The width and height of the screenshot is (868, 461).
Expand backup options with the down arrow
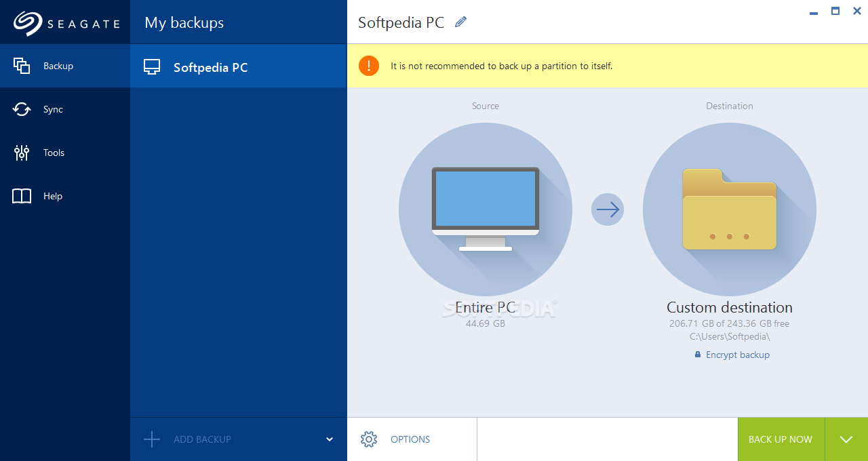pos(846,439)
